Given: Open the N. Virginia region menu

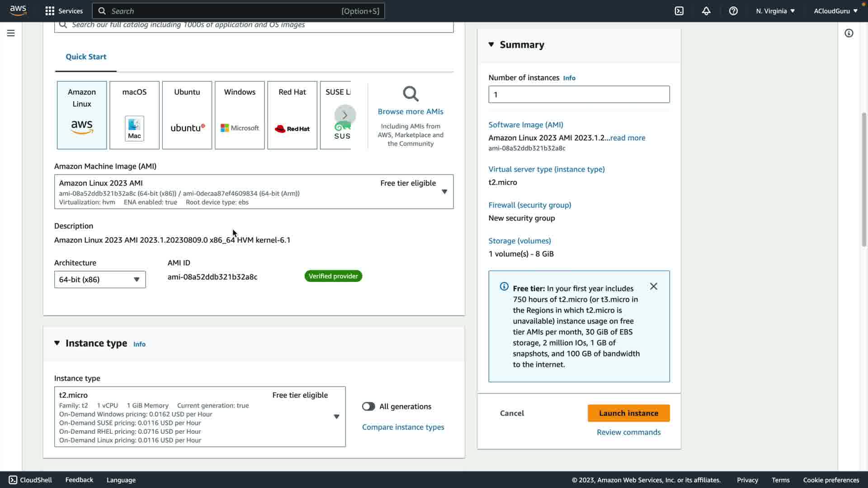Looking at the screenshot, I should click(775, 11).
